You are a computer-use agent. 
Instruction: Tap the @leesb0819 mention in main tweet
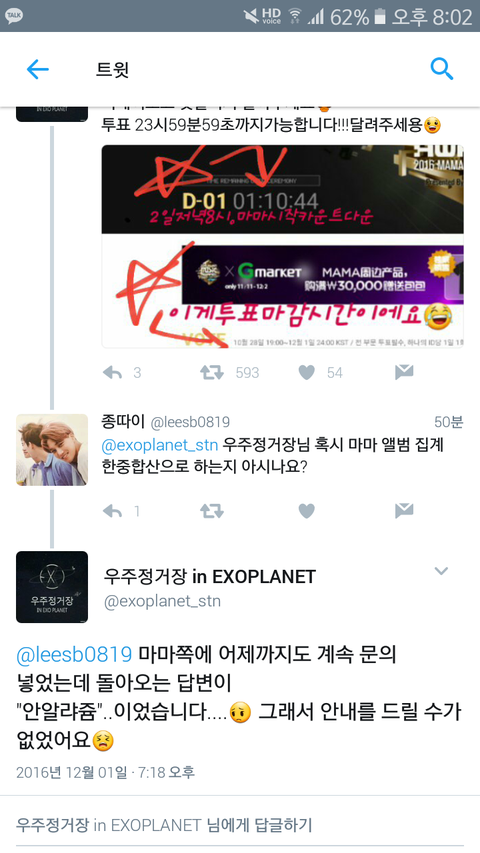pyautogui.click(x=74, y=654)
